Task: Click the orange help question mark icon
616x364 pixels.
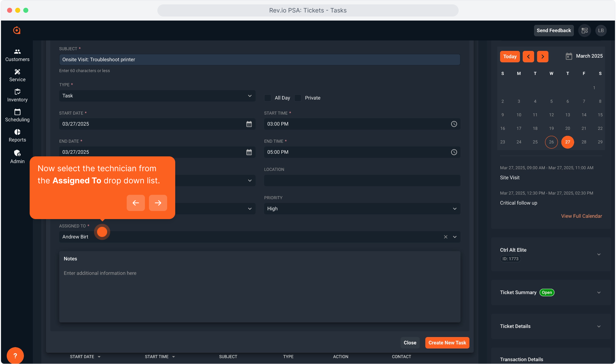Action: click(x=15, y=356)
